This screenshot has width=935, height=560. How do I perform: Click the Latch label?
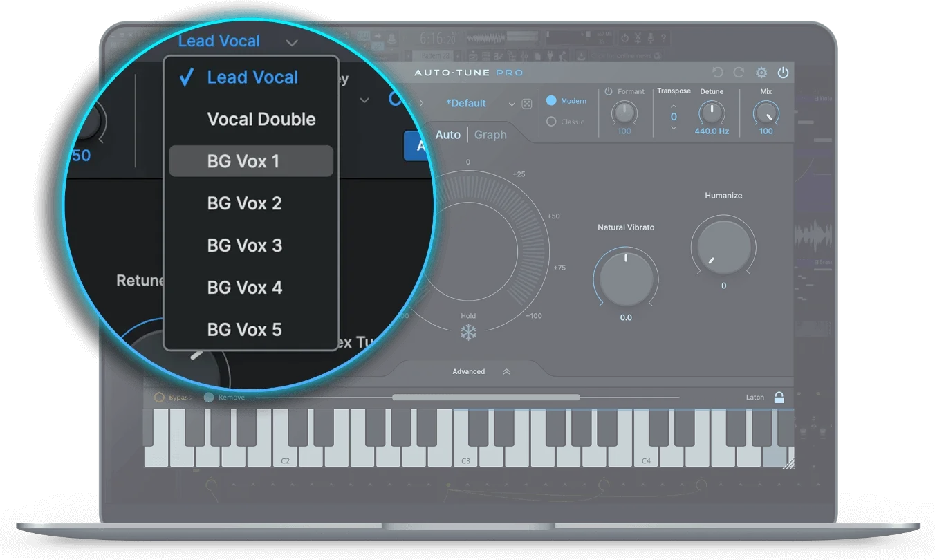[755, 398]
